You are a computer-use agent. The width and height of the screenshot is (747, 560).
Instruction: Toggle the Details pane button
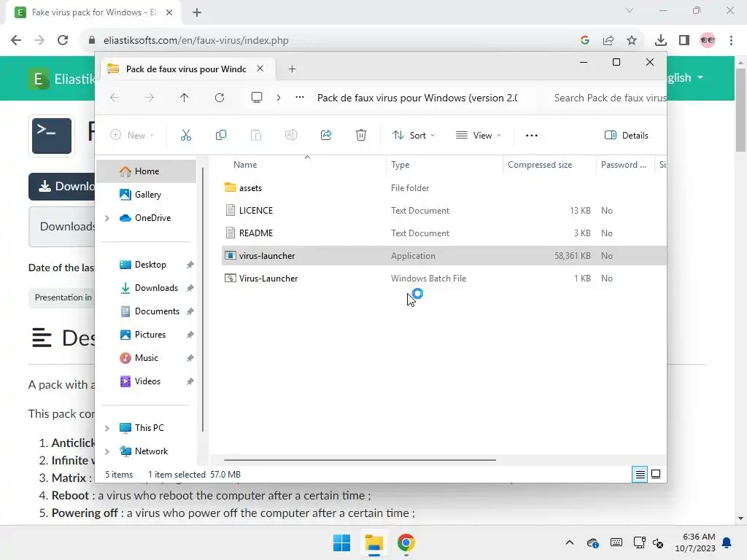tap(626, 135)
